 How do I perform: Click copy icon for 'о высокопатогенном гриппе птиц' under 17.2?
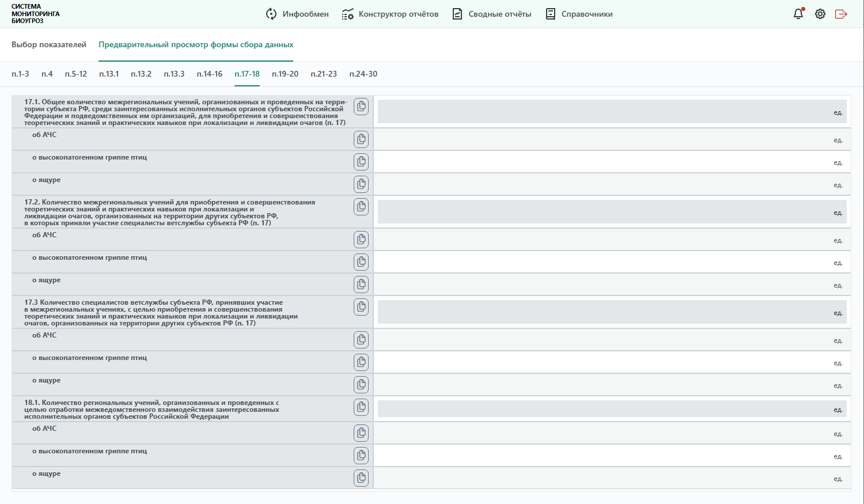[361, 262]
